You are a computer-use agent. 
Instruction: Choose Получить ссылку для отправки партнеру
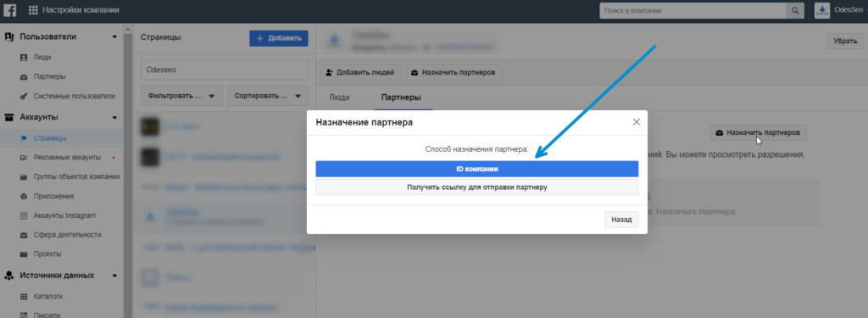pyautogui.click(x=477, y=187)
